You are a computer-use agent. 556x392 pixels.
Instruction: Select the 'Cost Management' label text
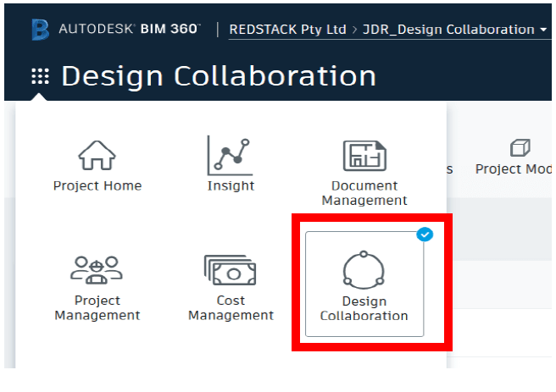(x=231, y=308)
